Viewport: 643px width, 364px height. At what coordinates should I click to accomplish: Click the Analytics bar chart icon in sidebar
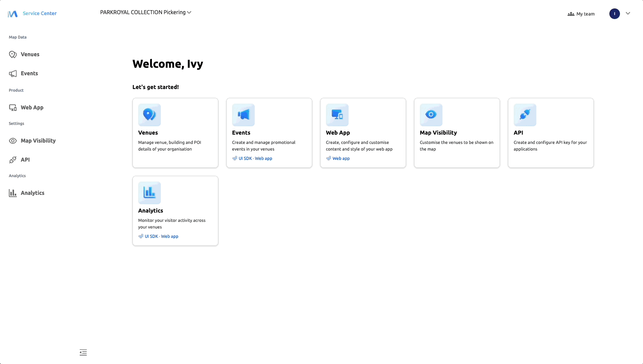13,193
